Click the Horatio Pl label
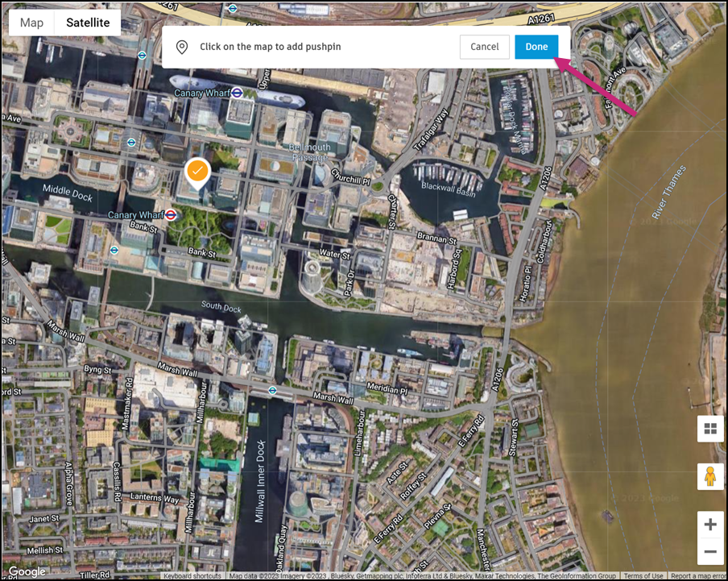The image size is (728, 581). (525, 284)
